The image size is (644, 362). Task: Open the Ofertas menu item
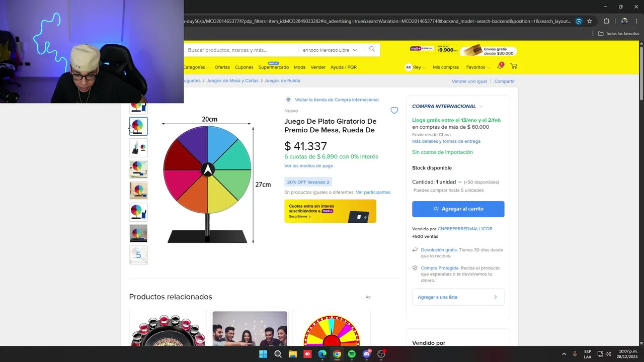(x=222, y=67)
